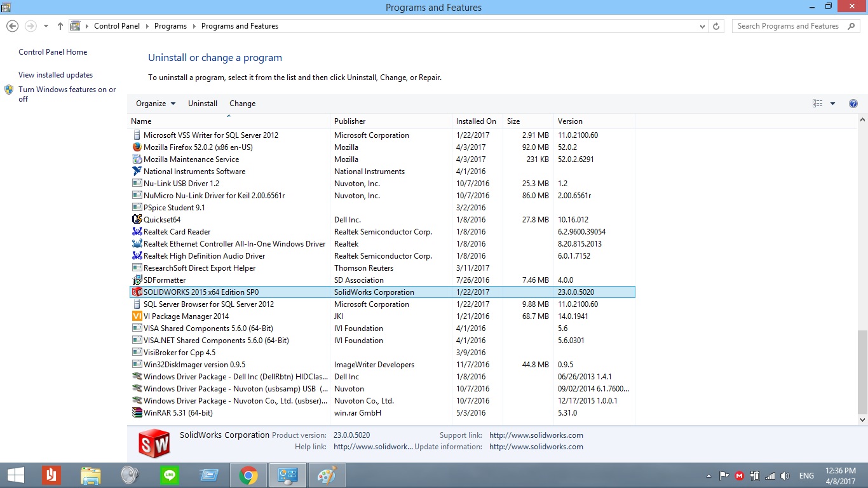Click the Quickset64 row icon
The width and height of the screenshot is (868, 488).
137,220
